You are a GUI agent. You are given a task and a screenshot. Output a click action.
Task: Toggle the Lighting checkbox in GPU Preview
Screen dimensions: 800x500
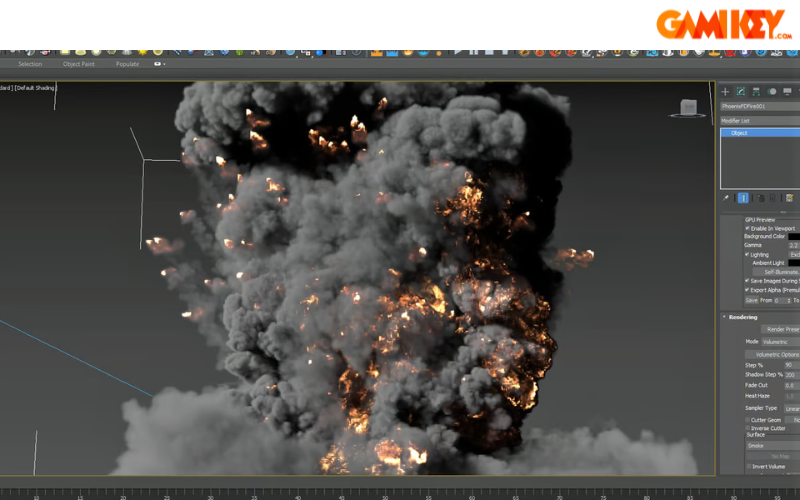coord(747,254)
